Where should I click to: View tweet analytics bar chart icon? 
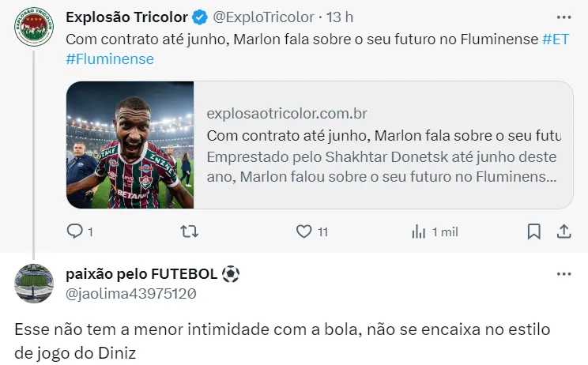419,231
